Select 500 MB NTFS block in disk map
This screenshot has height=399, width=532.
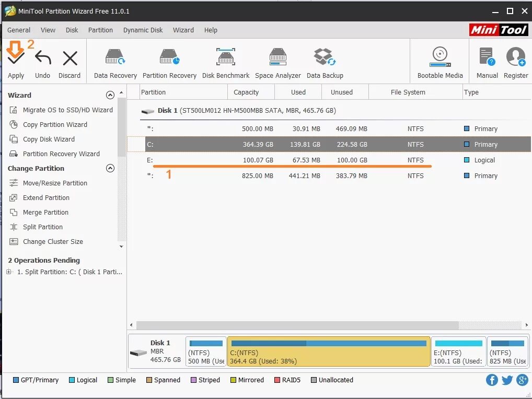click(206, 351)
